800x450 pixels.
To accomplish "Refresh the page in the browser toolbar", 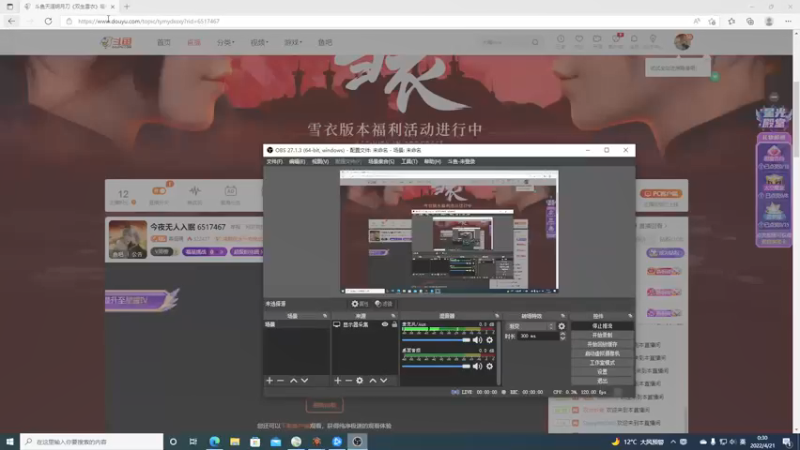I will (x=48, y=21).
